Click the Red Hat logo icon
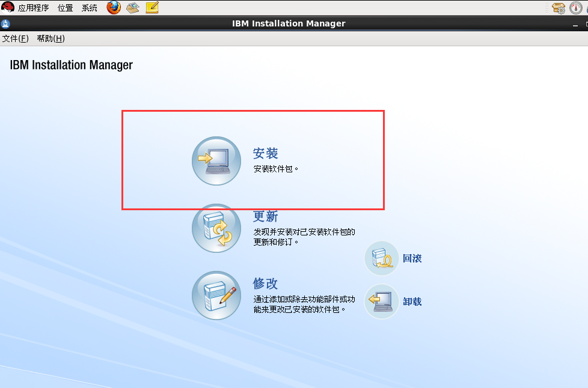The image size is (588, 388). [x=7, y=7]
